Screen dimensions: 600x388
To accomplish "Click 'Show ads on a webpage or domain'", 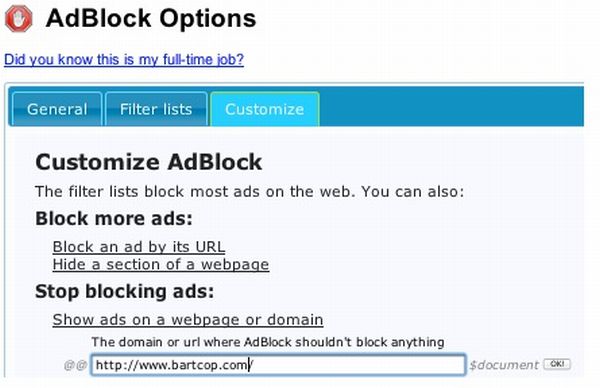I will click(188, 320).
